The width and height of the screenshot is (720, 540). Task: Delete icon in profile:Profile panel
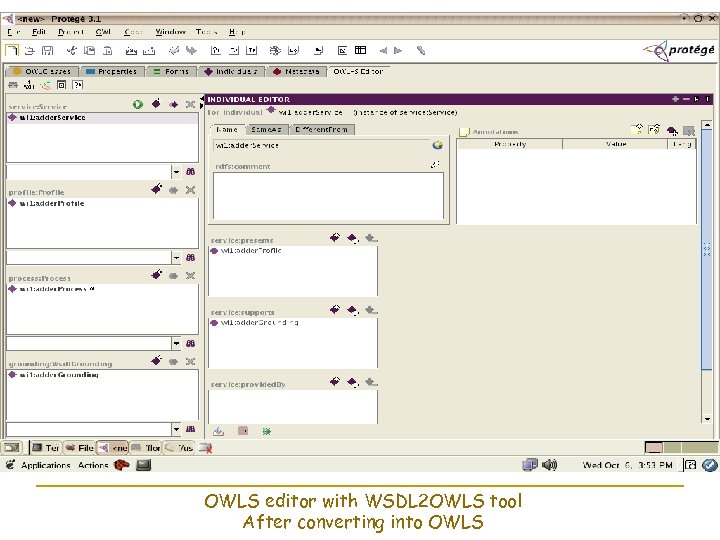pos(190,190)
